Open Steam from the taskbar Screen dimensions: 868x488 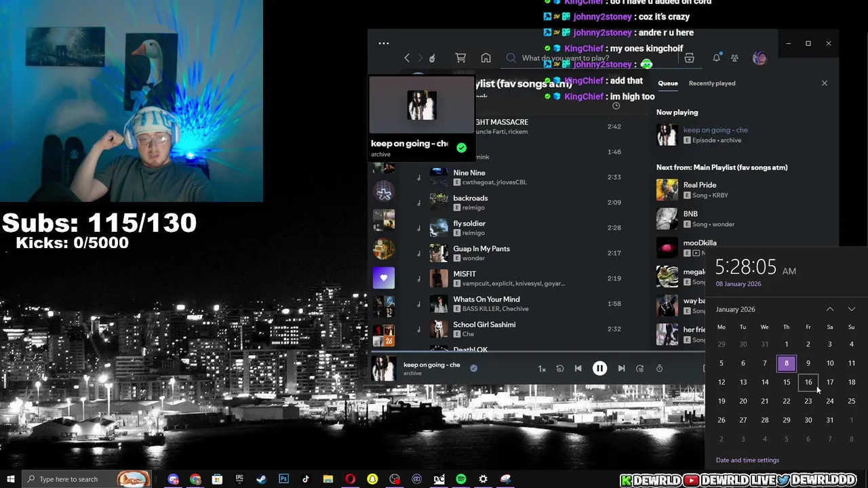[261, 479]
